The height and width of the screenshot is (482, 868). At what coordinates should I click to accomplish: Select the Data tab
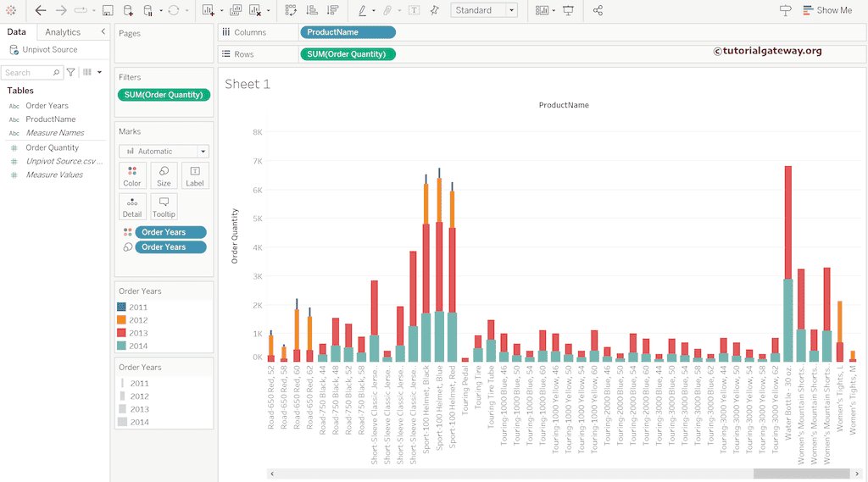(x=16, y=32)
